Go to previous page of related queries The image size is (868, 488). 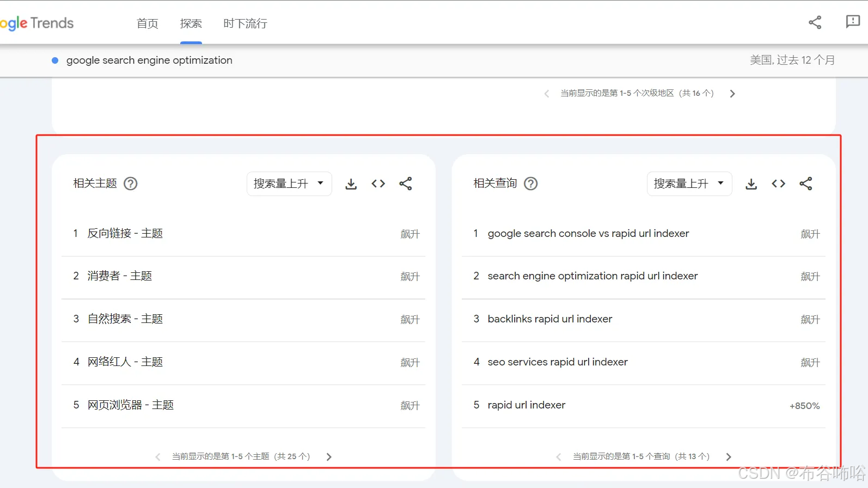(558, 457)
